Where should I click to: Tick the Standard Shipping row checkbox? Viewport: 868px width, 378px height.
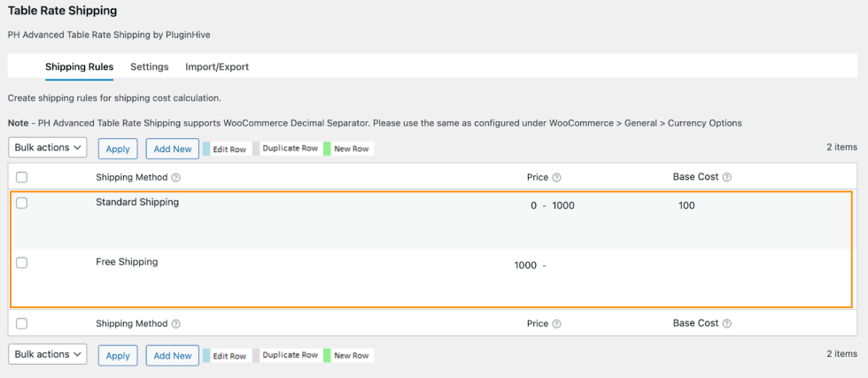(x=22, y=203)
